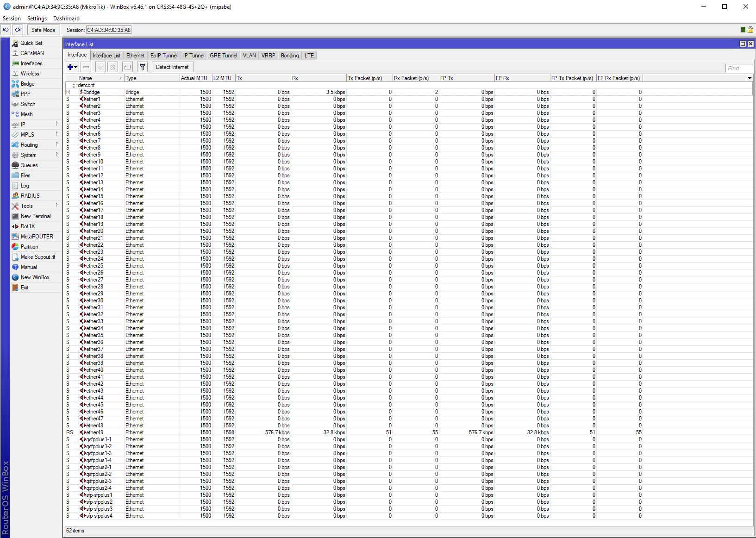Open the PPP sidebar entry
The width and height of the screenshot is (756, 538).
click(x=36, y=94)
